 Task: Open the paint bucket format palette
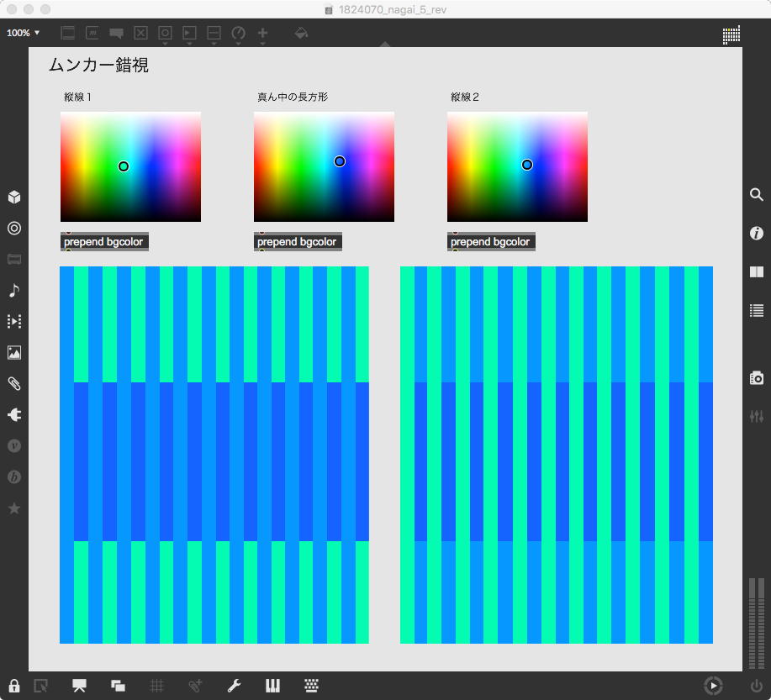(x=301, y=33)
